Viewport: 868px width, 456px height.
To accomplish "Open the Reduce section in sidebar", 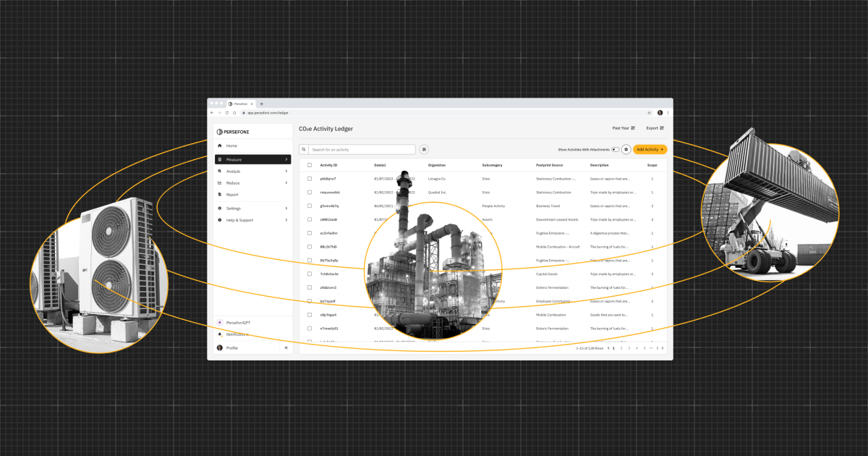I will tap(252, 183).
